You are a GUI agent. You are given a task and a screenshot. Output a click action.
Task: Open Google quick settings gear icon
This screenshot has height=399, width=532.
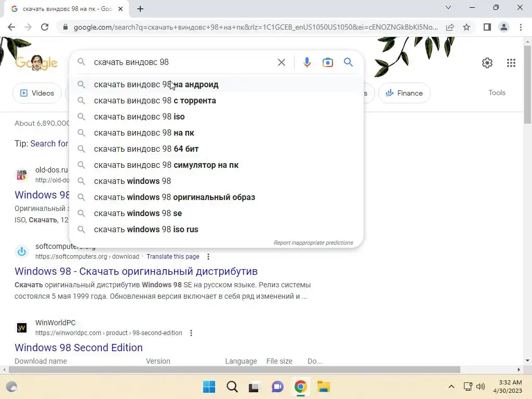pos(487,63)
